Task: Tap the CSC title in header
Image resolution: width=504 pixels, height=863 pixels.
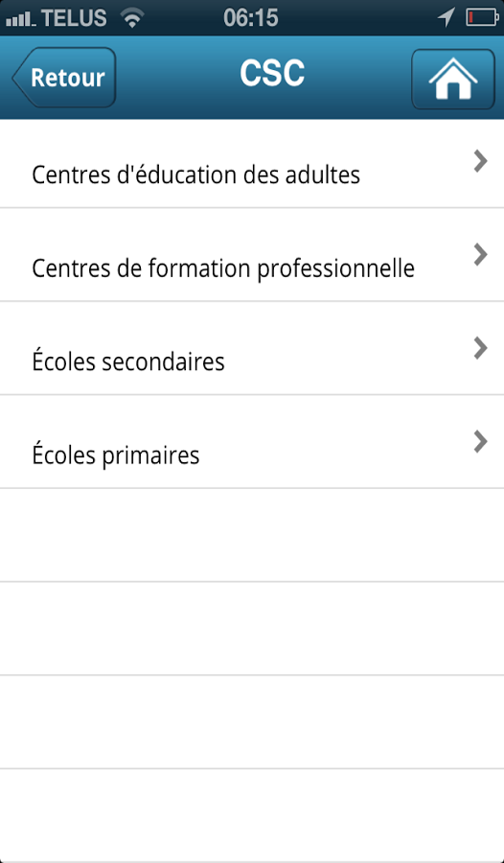Action: (272, 73)
